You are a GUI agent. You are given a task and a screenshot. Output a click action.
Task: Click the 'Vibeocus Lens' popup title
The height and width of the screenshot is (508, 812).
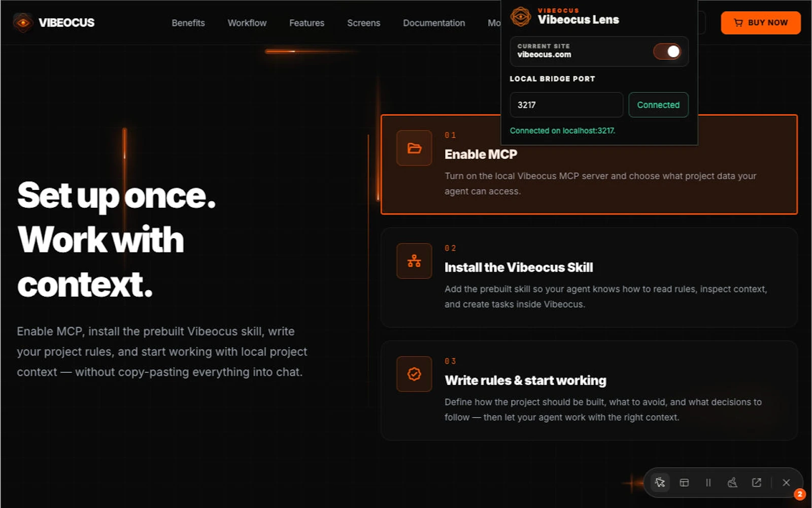click(578, 20)
